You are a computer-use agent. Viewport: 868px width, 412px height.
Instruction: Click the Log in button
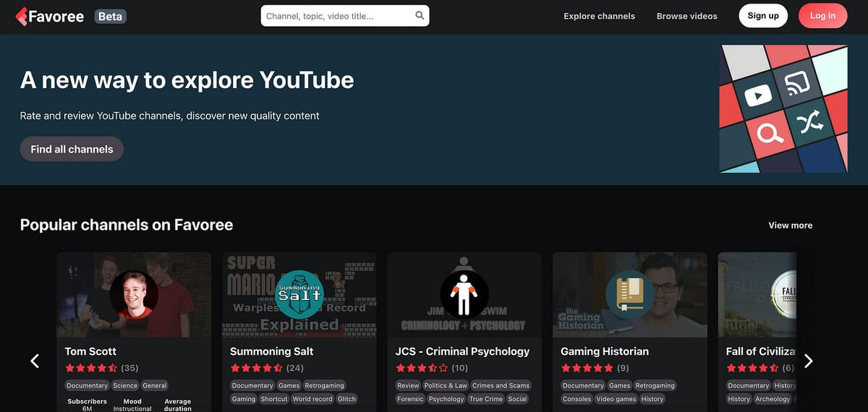point(822,16)
